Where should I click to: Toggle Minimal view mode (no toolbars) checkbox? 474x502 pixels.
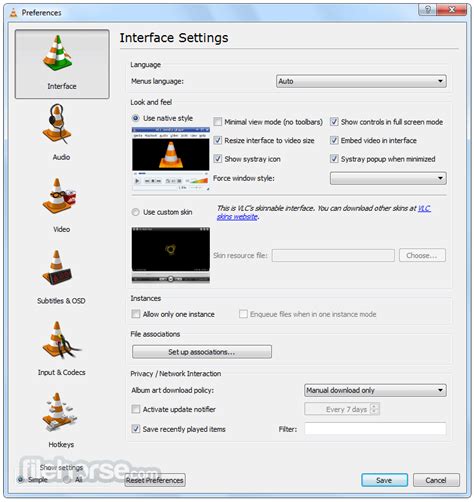click(x=218, y=122)
